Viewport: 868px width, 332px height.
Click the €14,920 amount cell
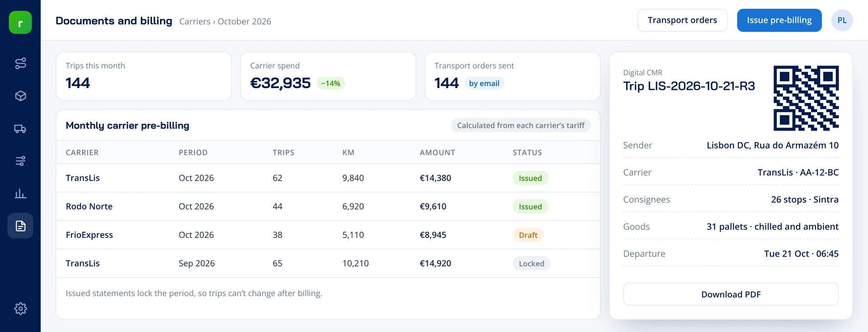coord(435,263)
